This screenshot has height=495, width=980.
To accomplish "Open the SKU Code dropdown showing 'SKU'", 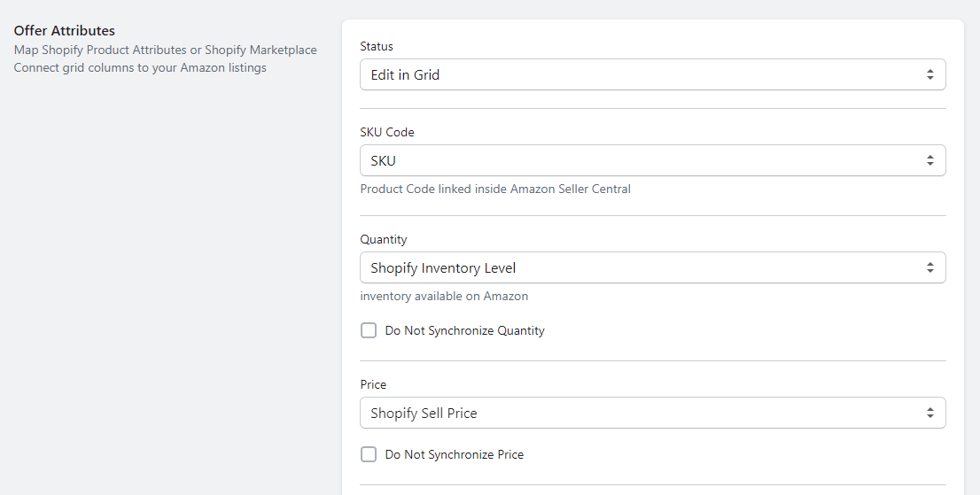I will [652, 160].
